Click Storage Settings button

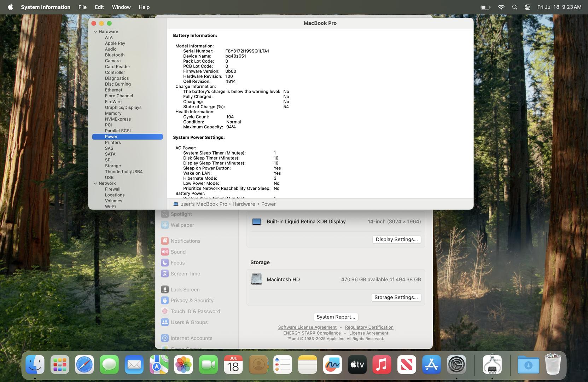pyautogui.click(x=396, y=297)
